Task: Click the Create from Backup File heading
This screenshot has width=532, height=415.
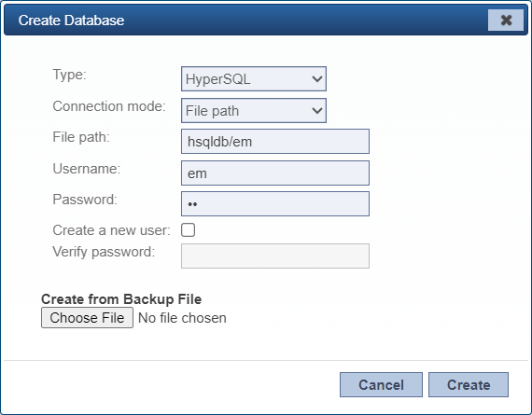Action: click(121, 299)
